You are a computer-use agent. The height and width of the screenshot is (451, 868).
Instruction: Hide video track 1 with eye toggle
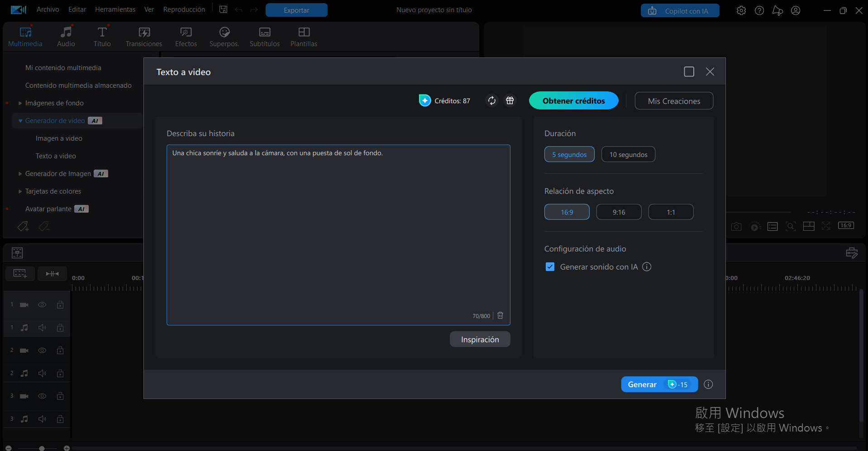42,305
